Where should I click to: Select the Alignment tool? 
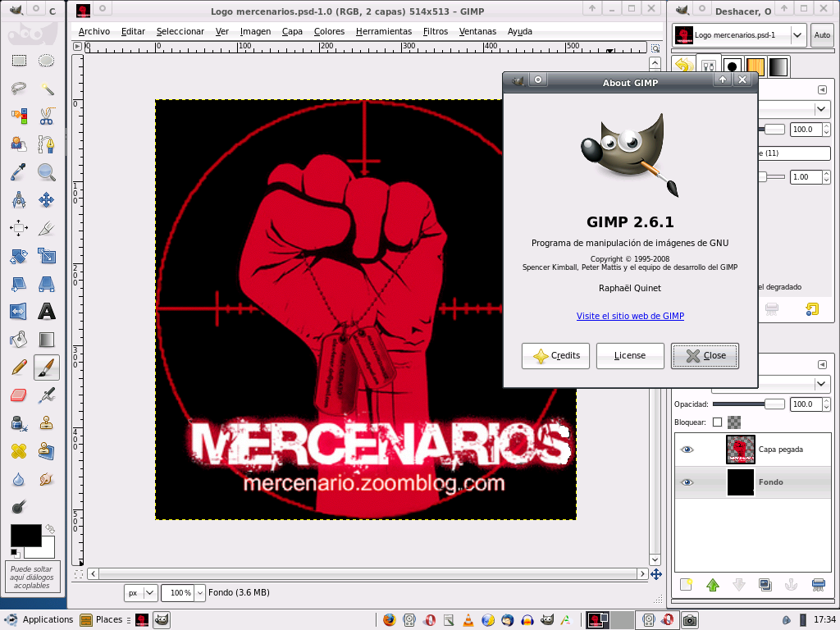coord(19,228)
